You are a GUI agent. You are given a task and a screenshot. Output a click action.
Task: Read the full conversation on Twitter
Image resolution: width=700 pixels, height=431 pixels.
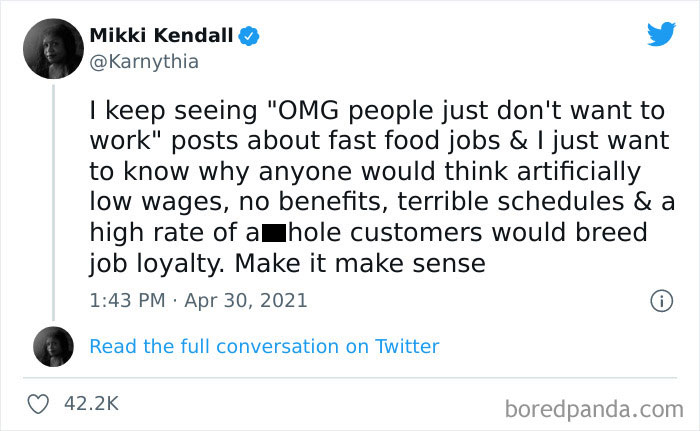264,346
